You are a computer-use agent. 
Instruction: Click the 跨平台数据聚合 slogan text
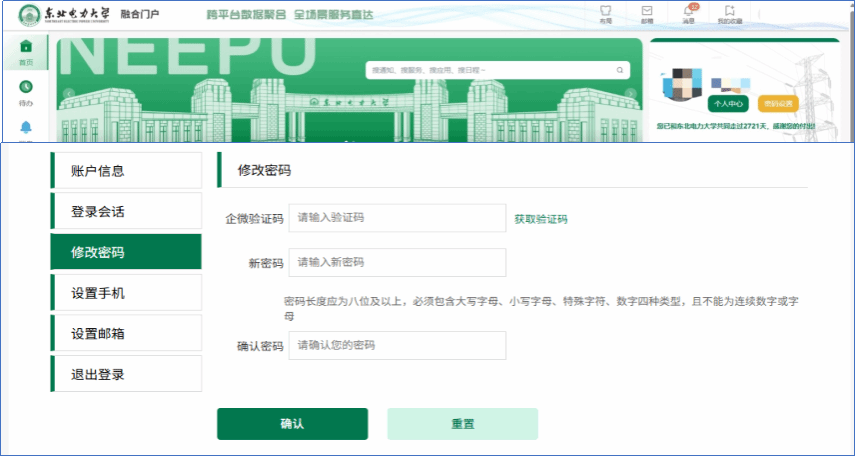(246, 15)
